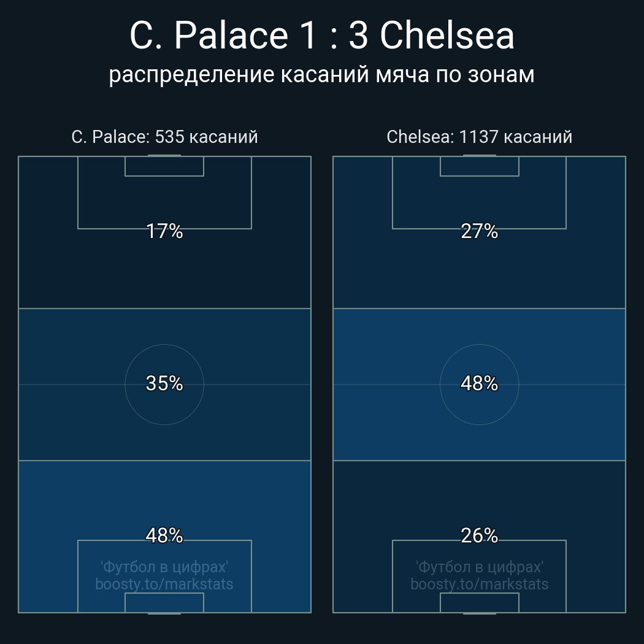644x644 pixels.
Task: Click the 27% label on Chelsea pitch
Action: pos(480,231)
